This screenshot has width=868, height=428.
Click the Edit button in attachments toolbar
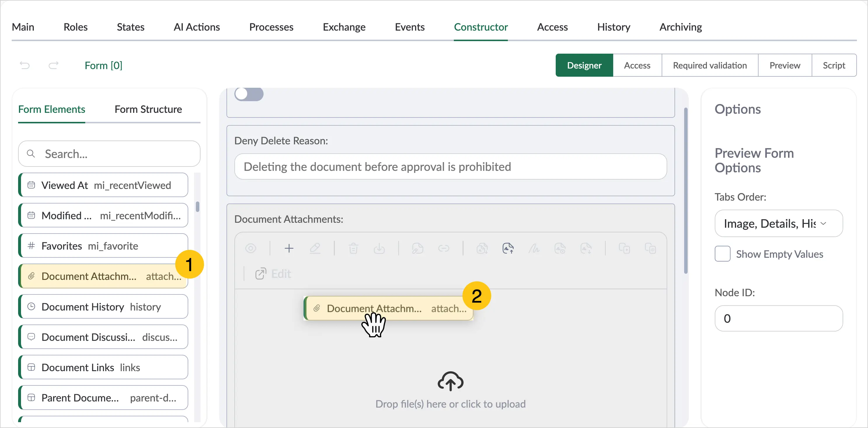[x=273, y=273]
